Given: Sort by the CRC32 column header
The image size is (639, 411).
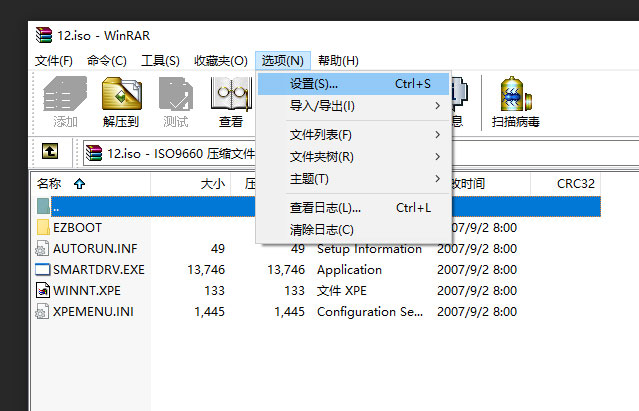Looking at the screenshot, I should coord(576,184).
